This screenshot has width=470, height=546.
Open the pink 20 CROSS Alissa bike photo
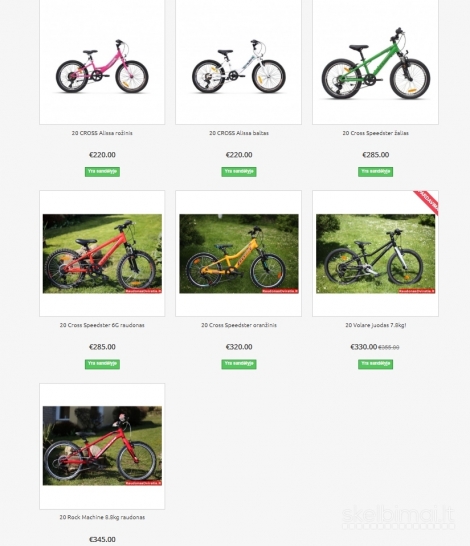(102, 62)
